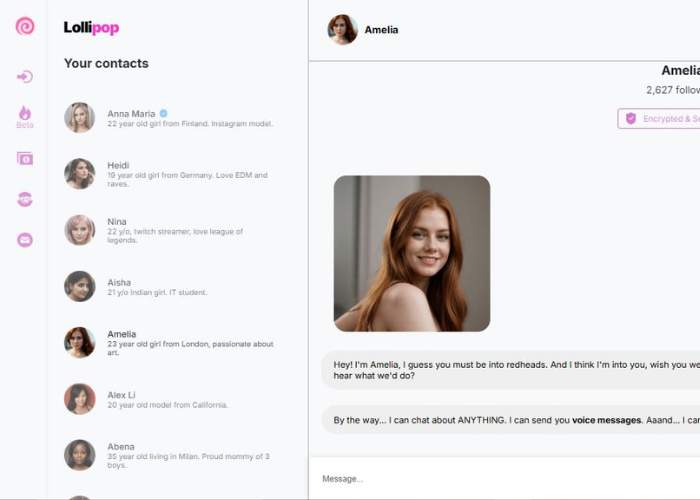Viewport: 700px width, 500px height.
Task: Click the verified badge next to Anna Maria
Action: click(163, 114)
